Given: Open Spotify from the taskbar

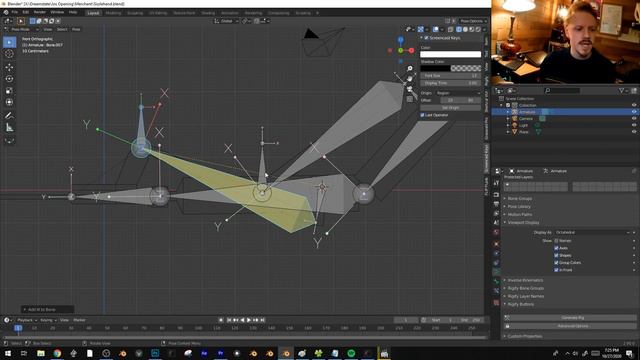Looking at the screenshot, I should coord(351,353).
